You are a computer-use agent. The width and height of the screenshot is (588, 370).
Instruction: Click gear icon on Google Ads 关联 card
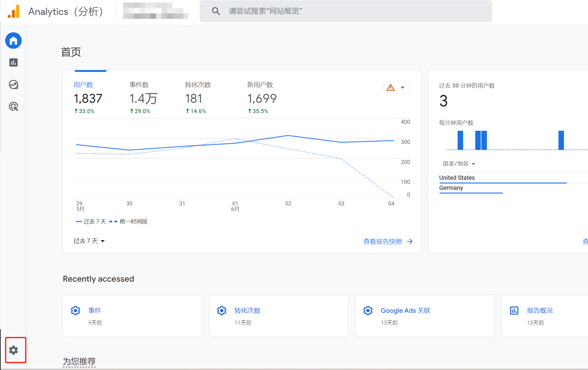(368, 311)
